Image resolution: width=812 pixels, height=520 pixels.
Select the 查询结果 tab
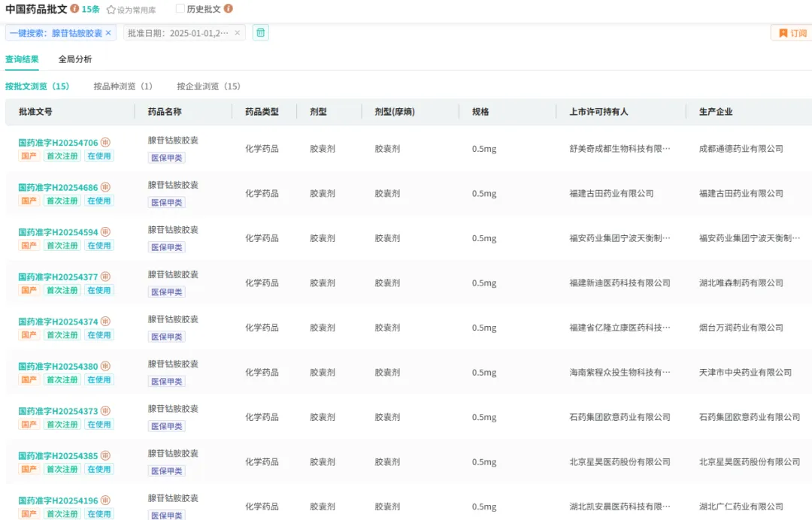coord(22,59)
